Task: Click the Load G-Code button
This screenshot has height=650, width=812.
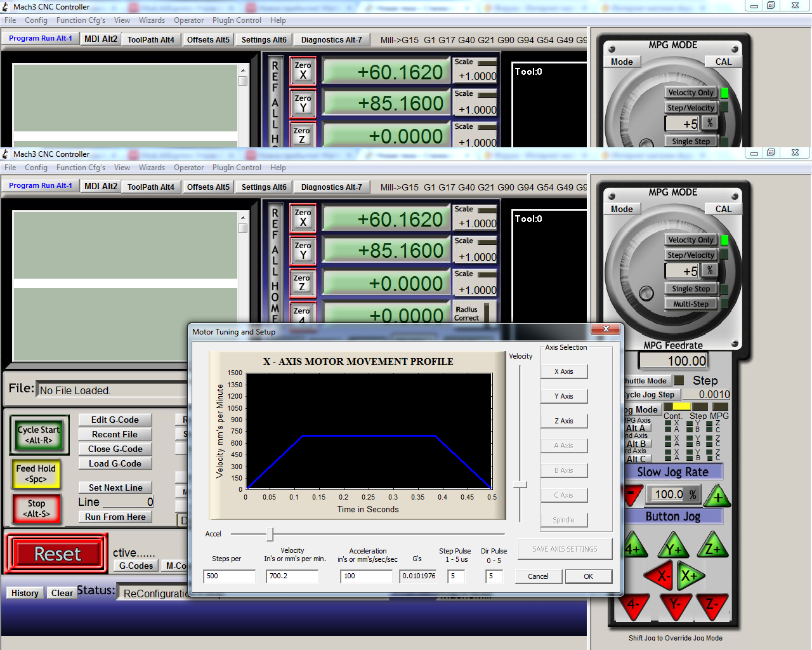Action: click(115, 464)
